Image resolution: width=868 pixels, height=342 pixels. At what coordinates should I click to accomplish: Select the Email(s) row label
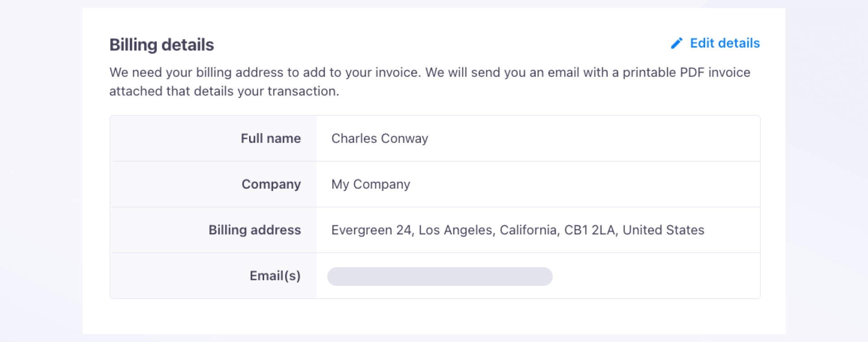point(275,276)
